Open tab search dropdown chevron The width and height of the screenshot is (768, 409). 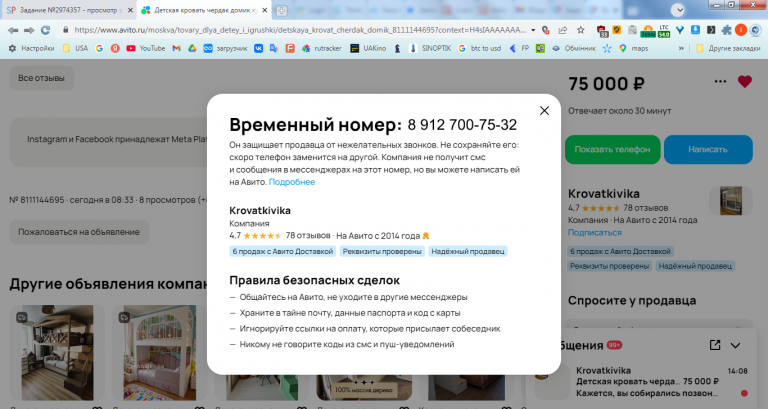click(677, 10)
